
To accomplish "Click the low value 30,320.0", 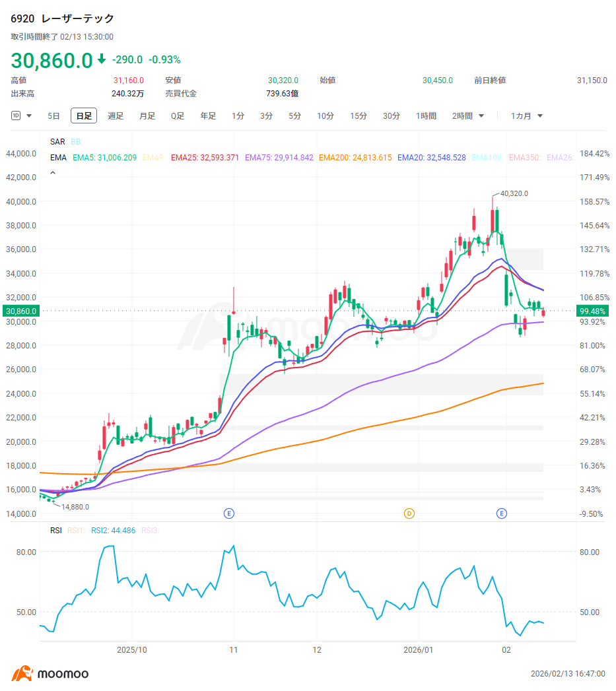I will [x=283, y=81].
